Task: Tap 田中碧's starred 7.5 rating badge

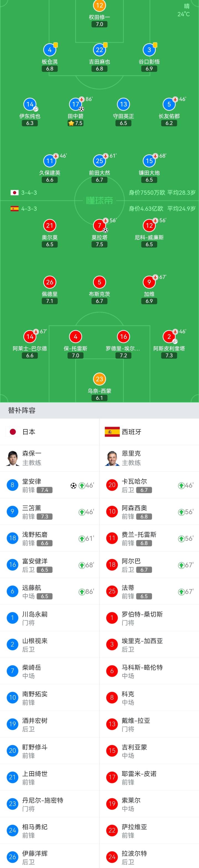Action: coord(75,123)
